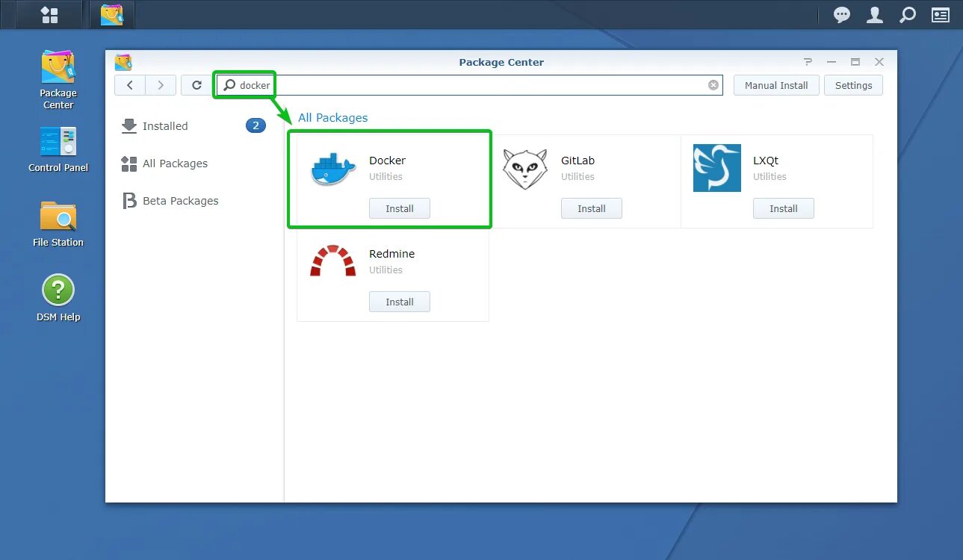Open the DSM main menu grid icon
Screen dimensions: 963x560
tap(49, 15)
